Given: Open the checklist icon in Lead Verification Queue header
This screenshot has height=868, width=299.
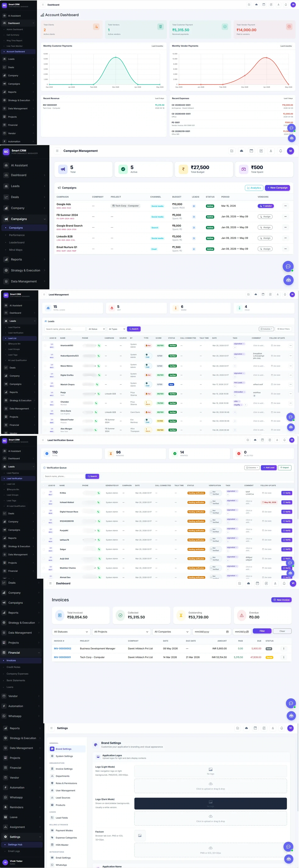Looking at the screenshot, I should 248,440.
